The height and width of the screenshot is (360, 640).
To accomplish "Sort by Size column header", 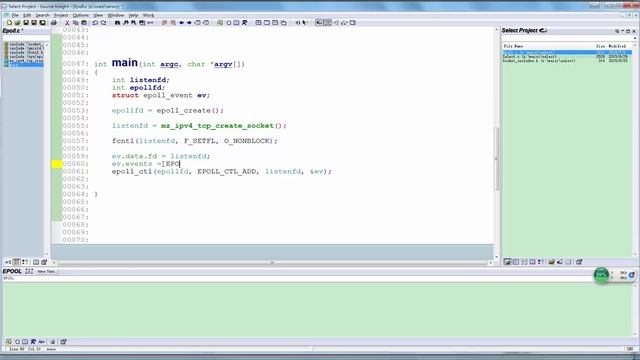I will coord(600,47).
